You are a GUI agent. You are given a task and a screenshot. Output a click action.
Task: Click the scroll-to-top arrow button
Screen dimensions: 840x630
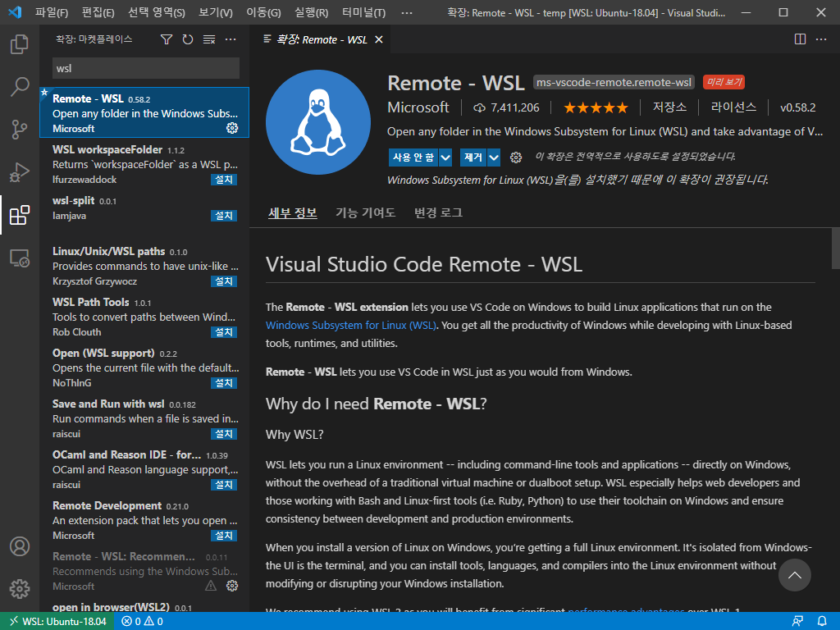point(794,575)
